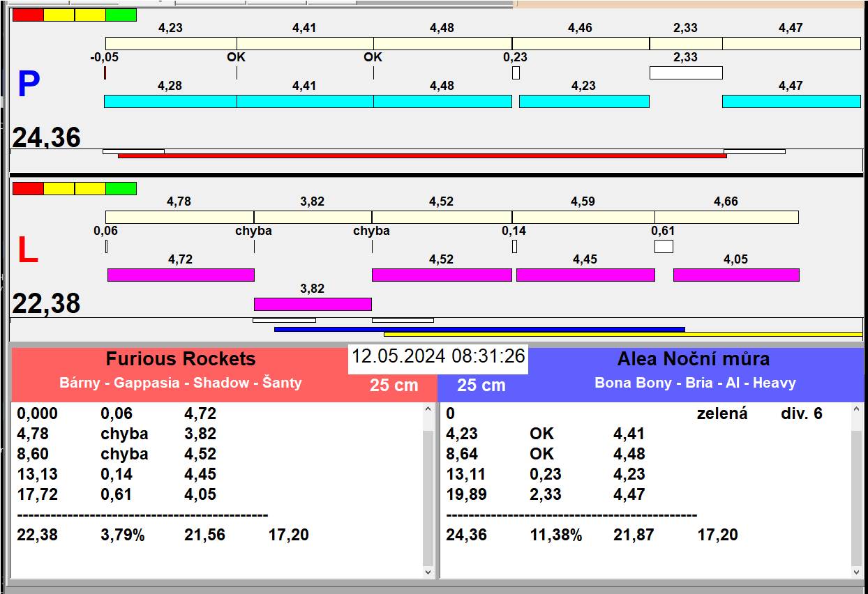
Task: Click the yellow bar in lane L timeline
Action: pos(623,334)
